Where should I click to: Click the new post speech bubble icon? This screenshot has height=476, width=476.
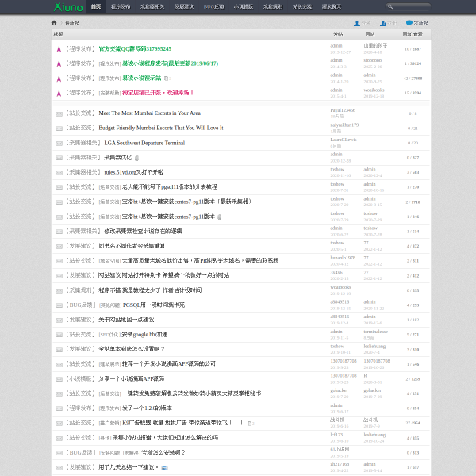point(409,23)
